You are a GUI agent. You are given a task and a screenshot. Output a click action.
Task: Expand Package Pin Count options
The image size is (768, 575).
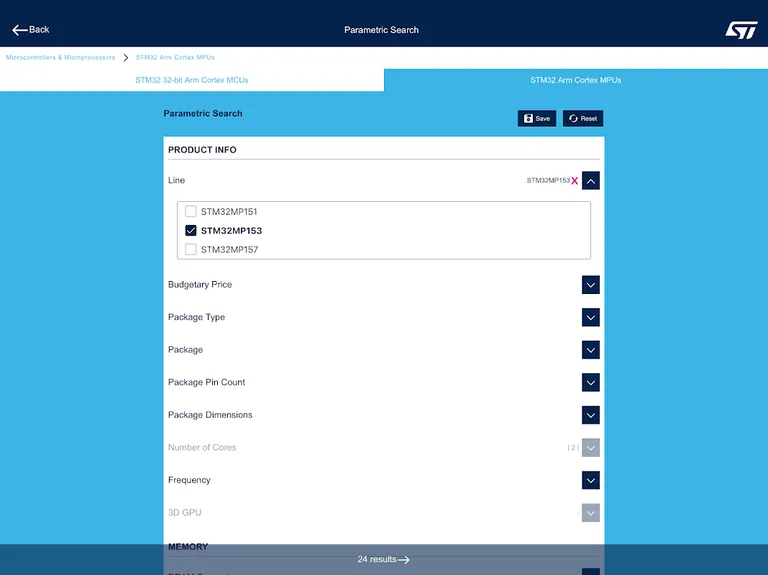[591, 382]
